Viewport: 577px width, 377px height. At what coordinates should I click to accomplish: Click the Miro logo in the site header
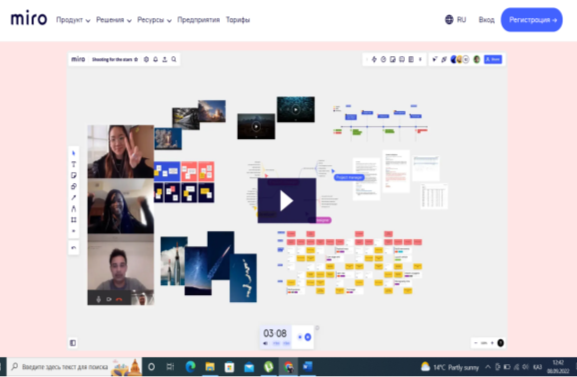29,18
